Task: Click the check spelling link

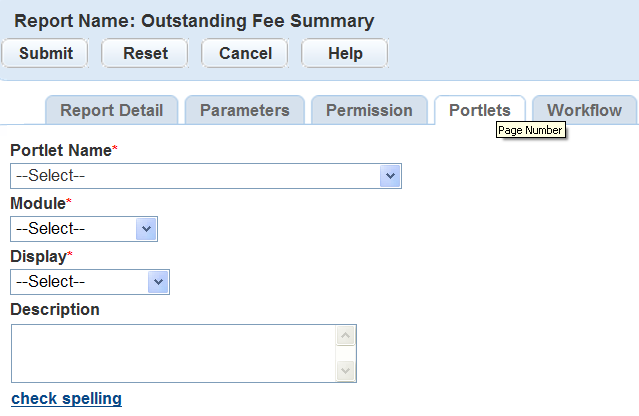Action: click(66, 399)
